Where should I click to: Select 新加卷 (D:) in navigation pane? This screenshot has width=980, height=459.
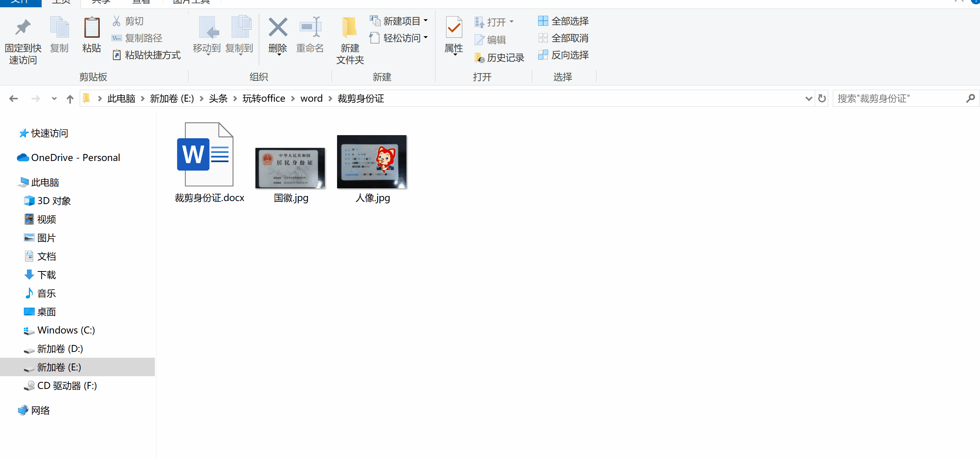click(x=60, y=348)
